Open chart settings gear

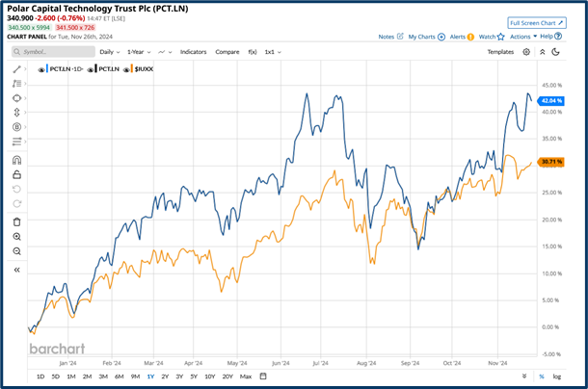[526, 52]
